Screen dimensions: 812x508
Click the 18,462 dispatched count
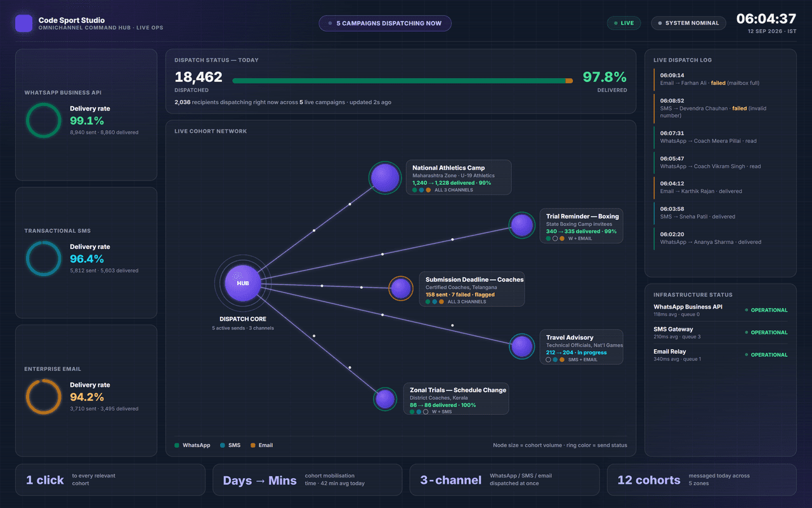tap(199, 77)
